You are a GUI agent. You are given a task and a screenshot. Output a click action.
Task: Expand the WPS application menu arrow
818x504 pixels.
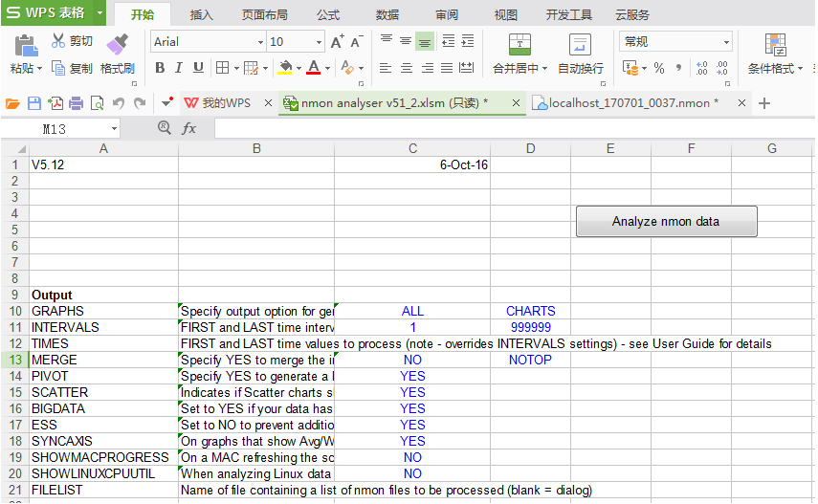coord(99,13)
